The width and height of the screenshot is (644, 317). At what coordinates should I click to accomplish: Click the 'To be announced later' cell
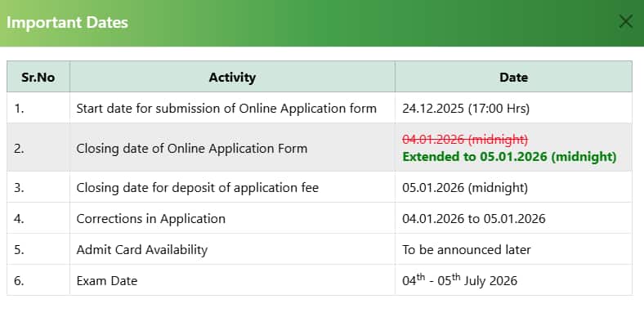513,249
